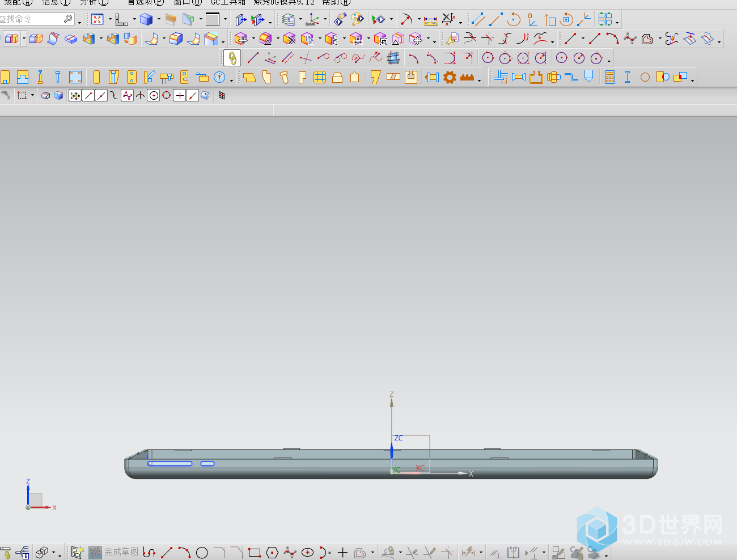737x560 pixels.
Task: Open the GC工具箱 menu
Action: point(228,2)
